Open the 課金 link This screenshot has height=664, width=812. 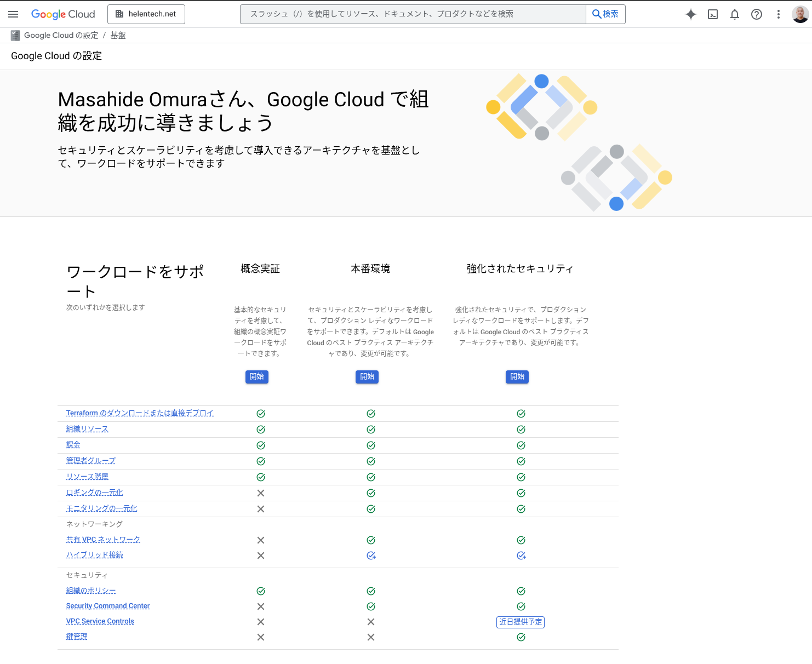[73, 445]
